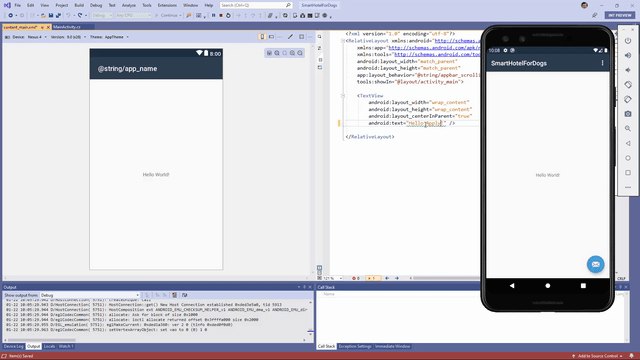Switch the designer to landscape orientation
The height and width of the screenshot is (360, 640).
click(x=271, y=37)
